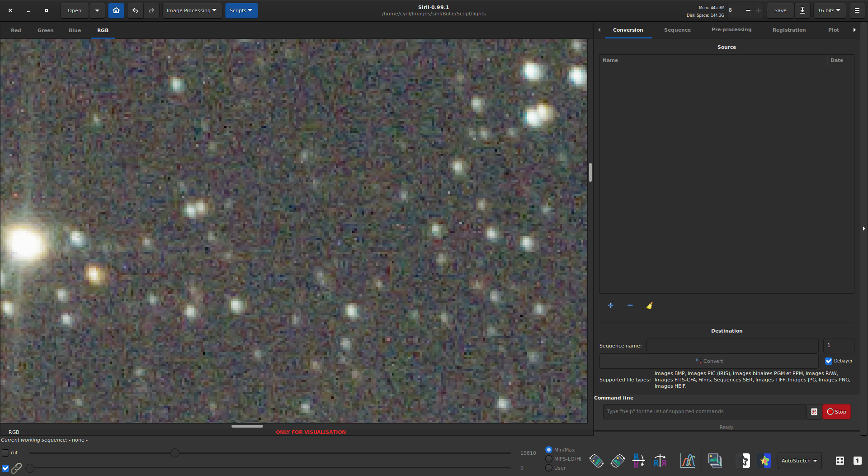Focus the command line input field

pos(704,412)
